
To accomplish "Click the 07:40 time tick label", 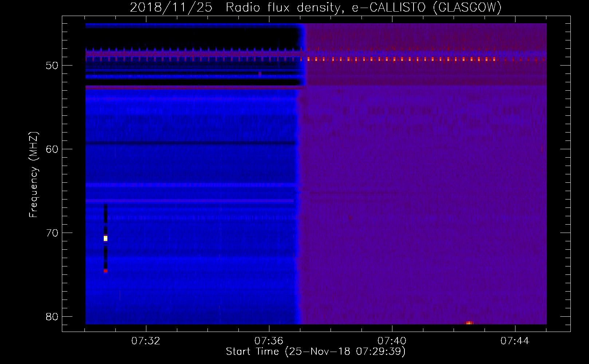I will click(x=392, y=341).
